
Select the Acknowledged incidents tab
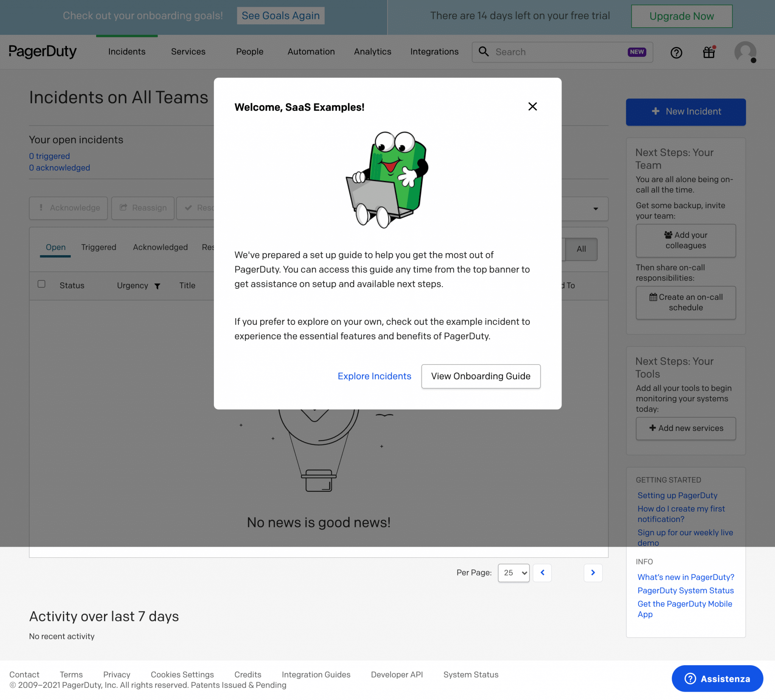coord(160,247)
